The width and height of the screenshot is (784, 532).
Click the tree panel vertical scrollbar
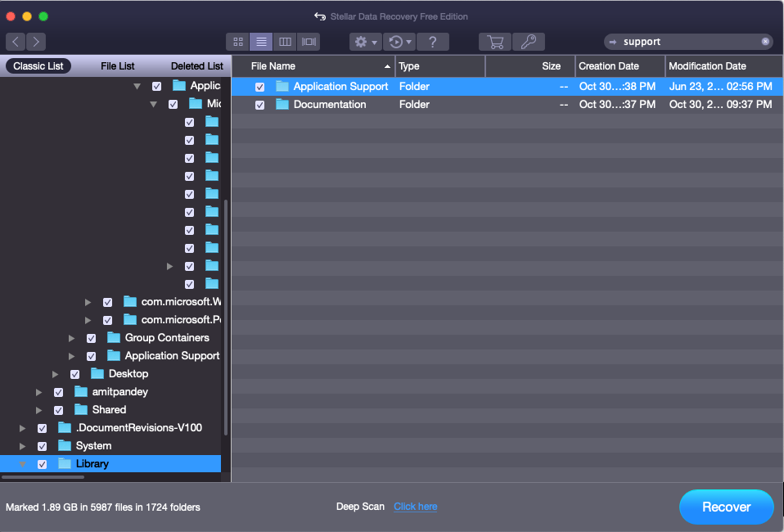(226, 318)
